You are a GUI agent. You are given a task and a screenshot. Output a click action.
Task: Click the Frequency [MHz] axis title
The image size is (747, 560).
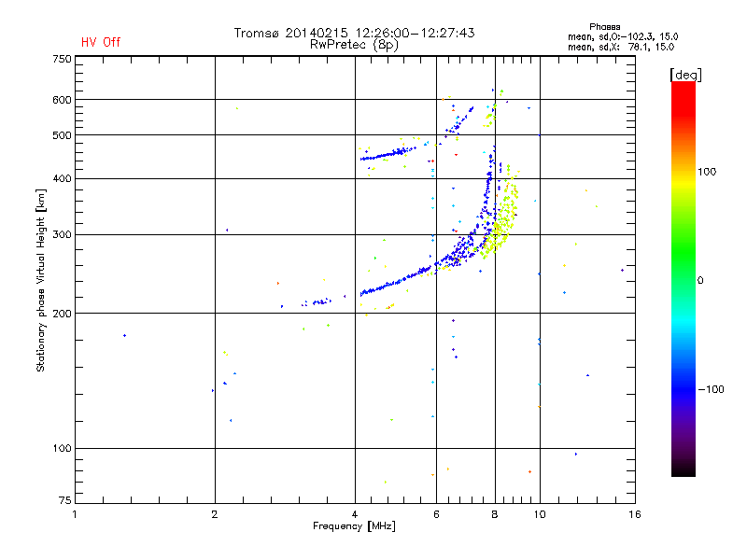click(x=354, y=526)
